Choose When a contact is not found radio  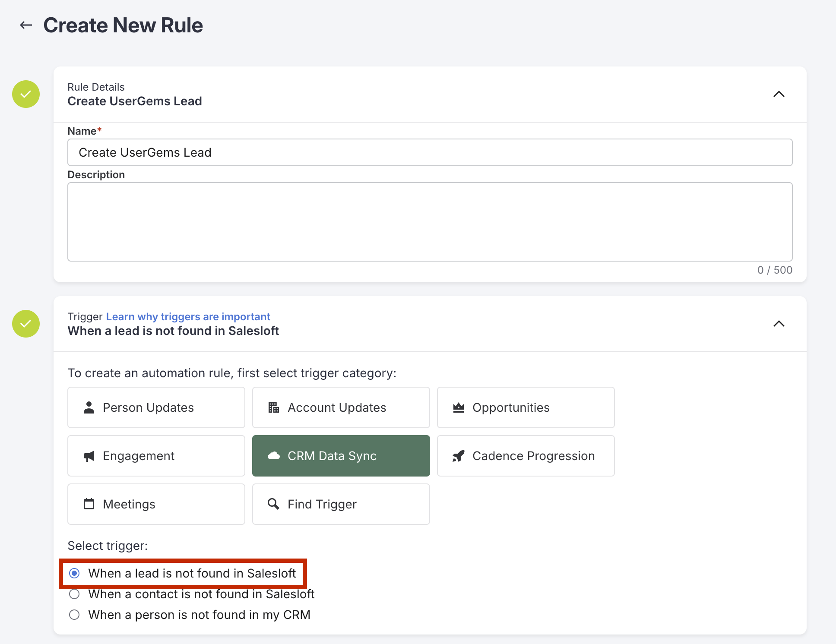74,594
